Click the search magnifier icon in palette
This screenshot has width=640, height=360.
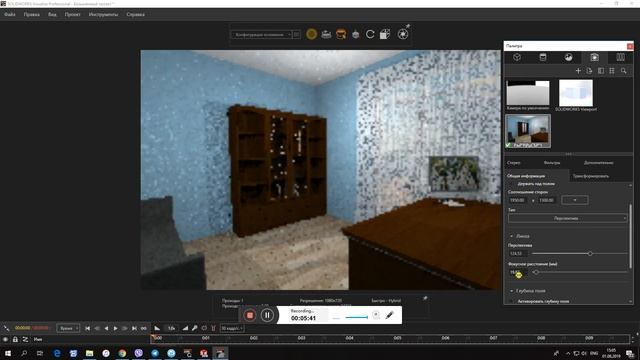624,71
